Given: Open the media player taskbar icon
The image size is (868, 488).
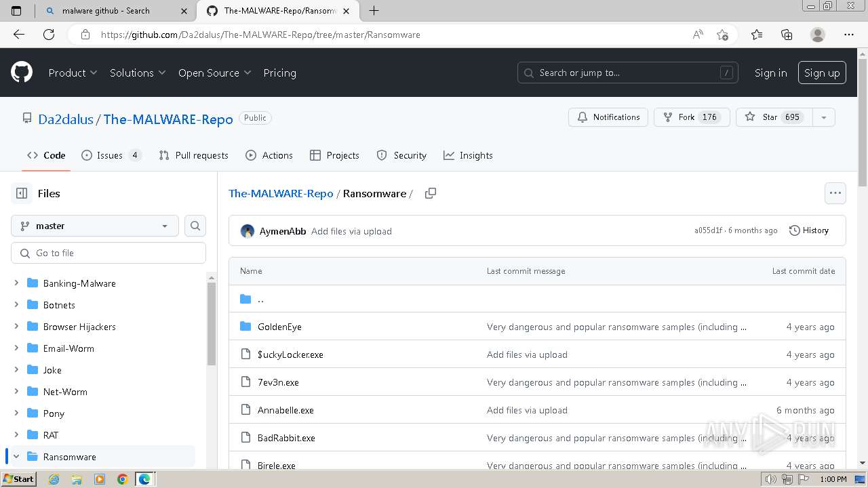Looking at the screenshot, I should click(x=100, y=479).
